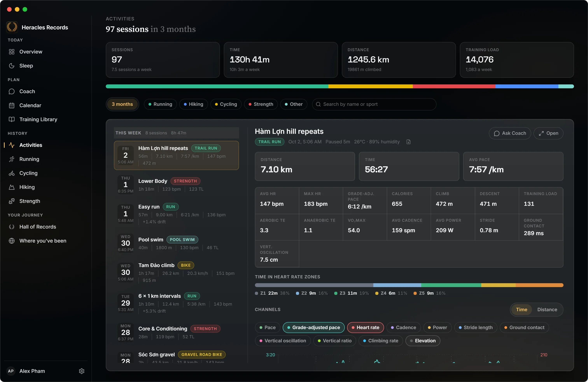Image resolution: width=588 pixels, height=382 pixels.
Task: Open the settings gear next to Alex Pham
Action: 81,371
